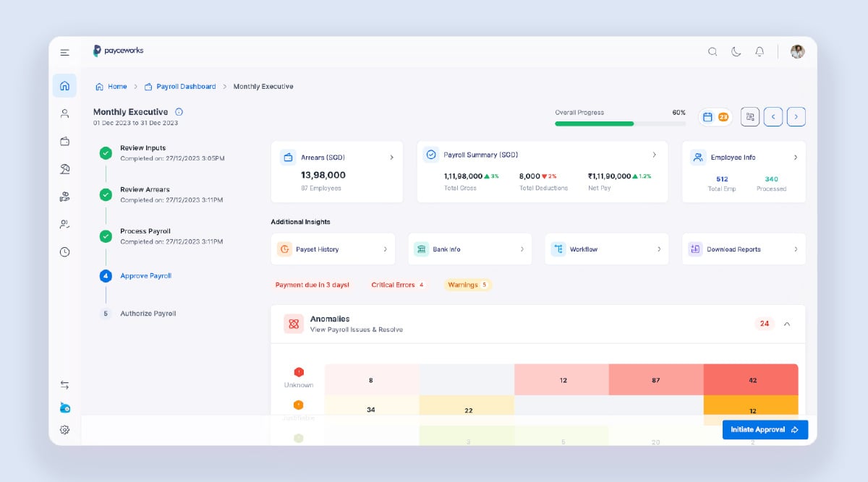Navigate to Payroll Dashboard breadcrumb
Image resolution: width=868 pixels, height=482 pixels.
pos(185,86)
